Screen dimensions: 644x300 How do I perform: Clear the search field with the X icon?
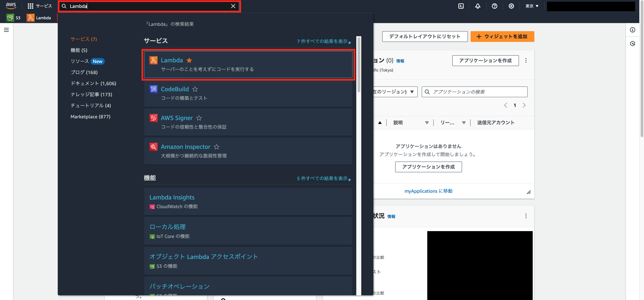(x=233, y=6)
